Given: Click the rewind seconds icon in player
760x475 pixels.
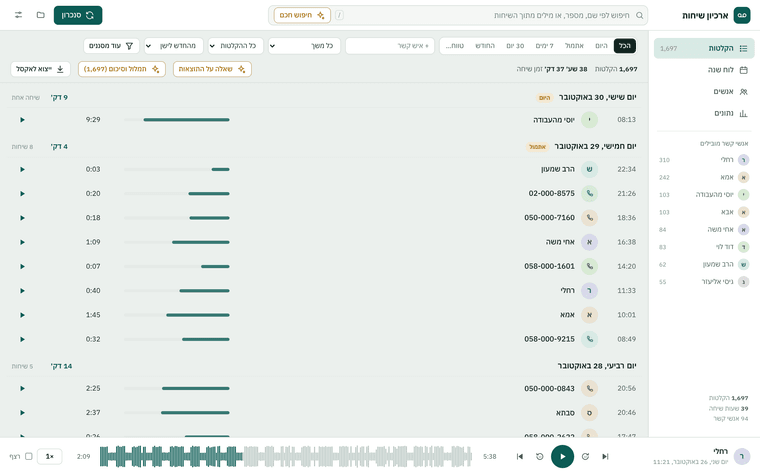Looking at the screenshot, I should (x=539, y=456).
